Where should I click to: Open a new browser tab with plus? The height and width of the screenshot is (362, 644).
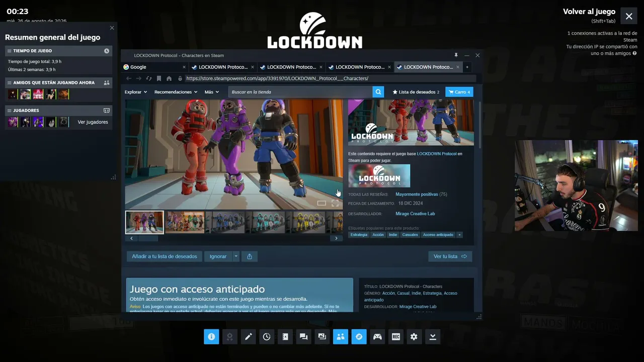pyautogui.click(x=467, y=67)
